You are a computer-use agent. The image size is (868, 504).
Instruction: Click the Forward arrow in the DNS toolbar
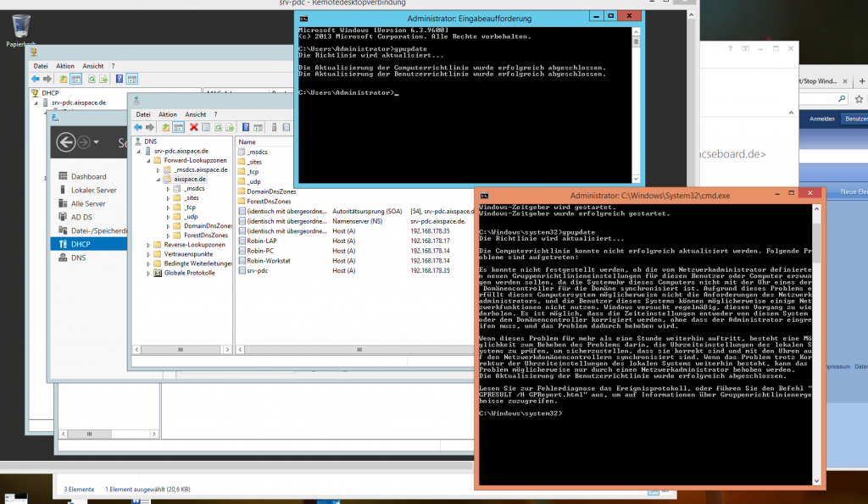(x=149, y=128)
